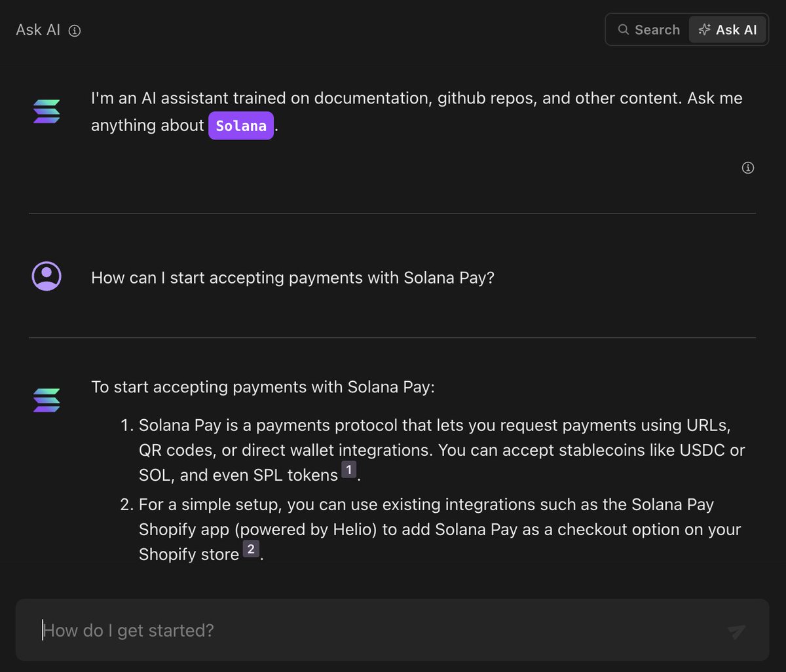Click the sparkle icon in Ask AI tab
This screenshot has width=786, height=672.
704,29
